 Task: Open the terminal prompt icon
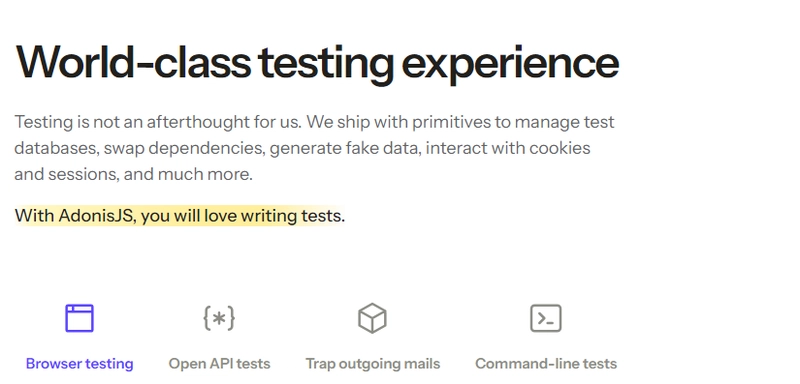(546, 318)
